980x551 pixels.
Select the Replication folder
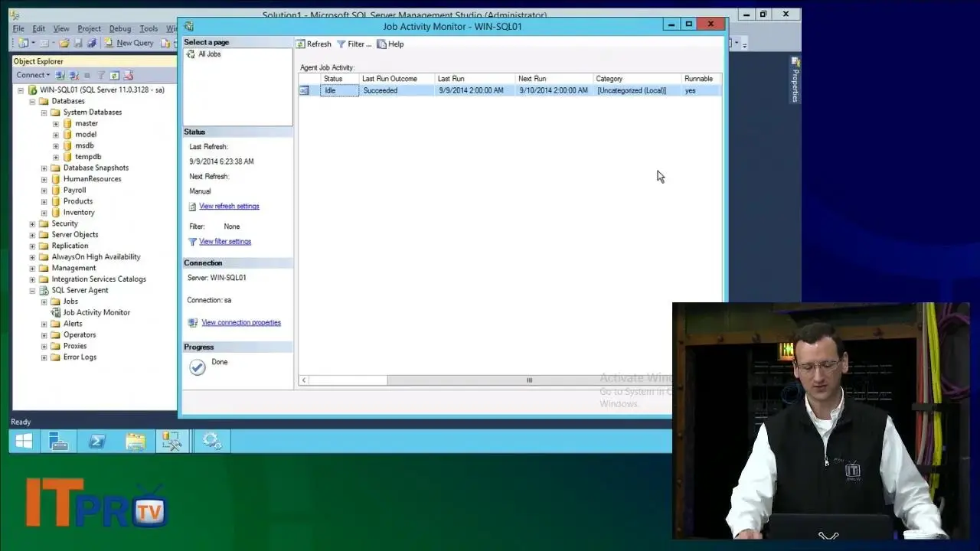(70, 246)
